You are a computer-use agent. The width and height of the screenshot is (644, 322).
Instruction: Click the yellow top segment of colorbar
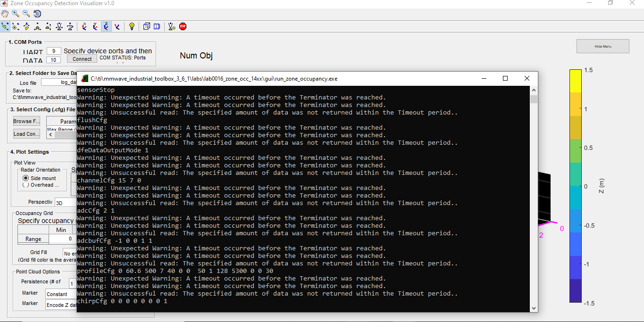576,81
